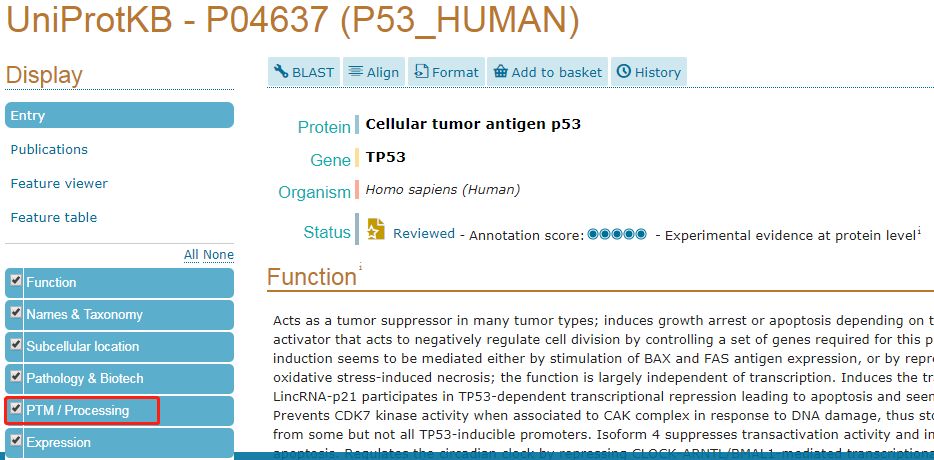Uncheck the Expression section checkbox
The width and height of the screenshot is (934, 460).
tap(16, 441)
